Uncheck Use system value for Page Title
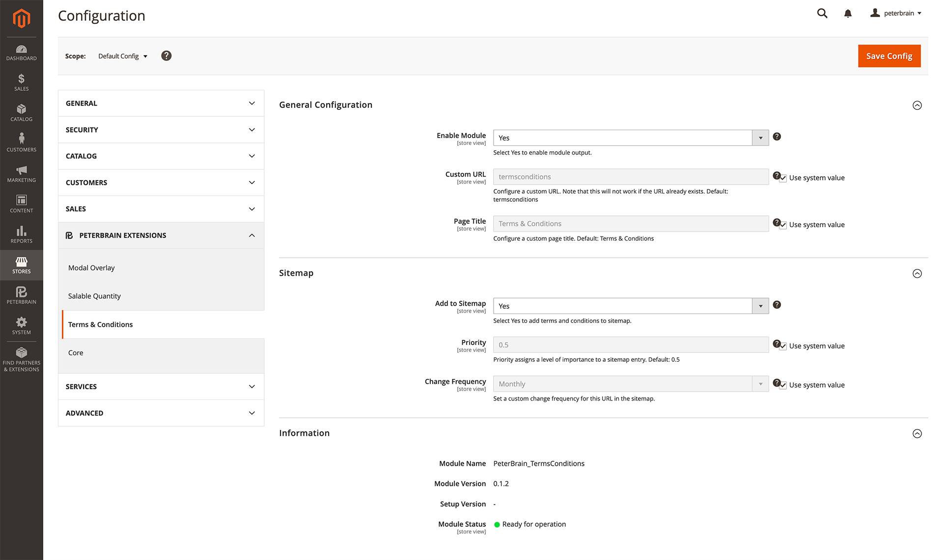 pos(783,225)
